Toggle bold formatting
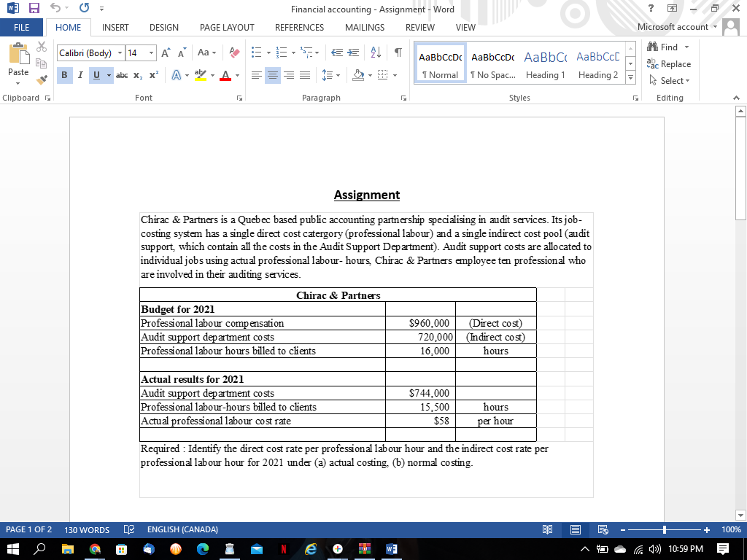This screenshot has width=747, height=560. 64,75
